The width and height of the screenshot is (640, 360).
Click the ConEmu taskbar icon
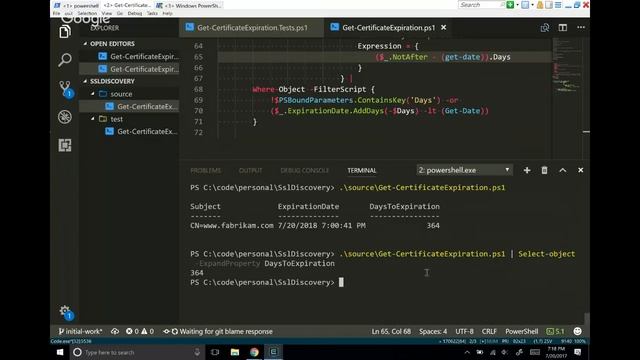273,352
